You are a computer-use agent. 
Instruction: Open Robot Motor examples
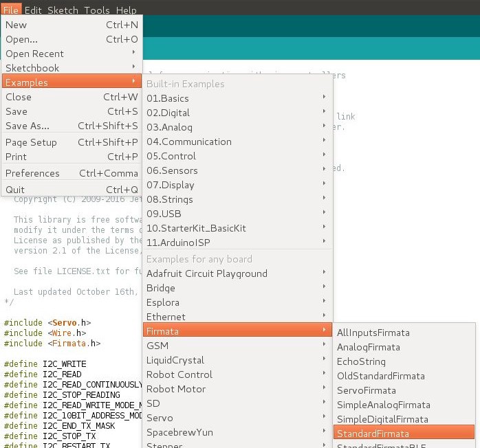[237, 389]
